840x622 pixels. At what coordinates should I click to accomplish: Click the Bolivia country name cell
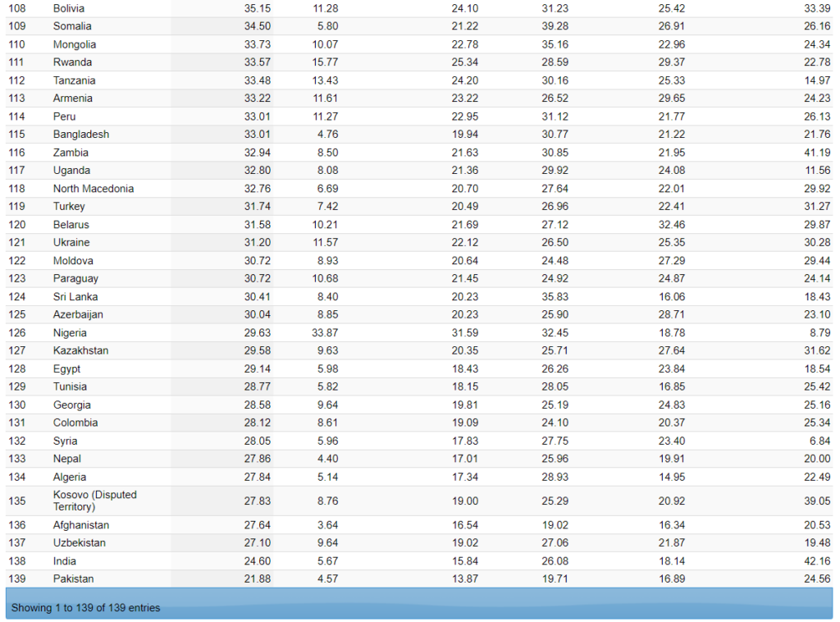69,8
